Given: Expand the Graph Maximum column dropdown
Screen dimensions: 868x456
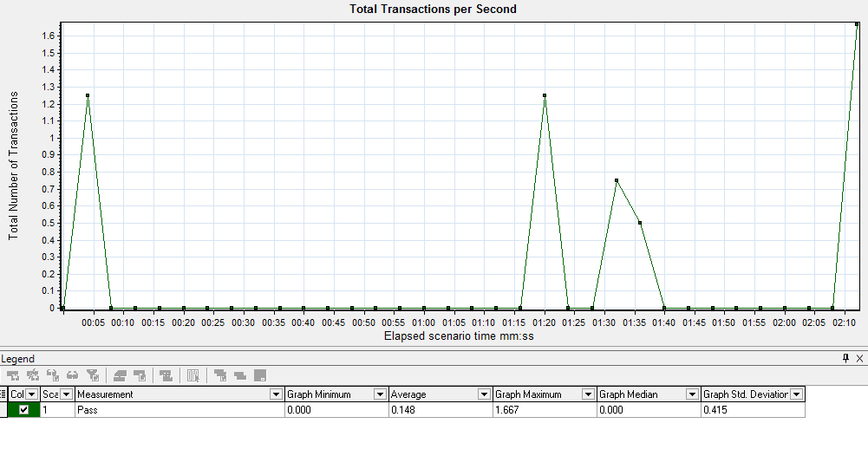Looking at the screenshot, I should coord(588,394).
